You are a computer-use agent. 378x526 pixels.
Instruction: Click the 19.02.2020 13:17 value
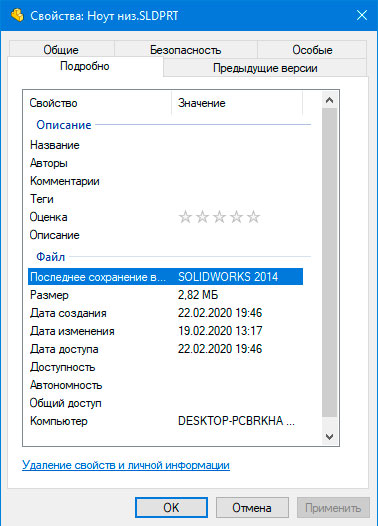click(220, 331)
